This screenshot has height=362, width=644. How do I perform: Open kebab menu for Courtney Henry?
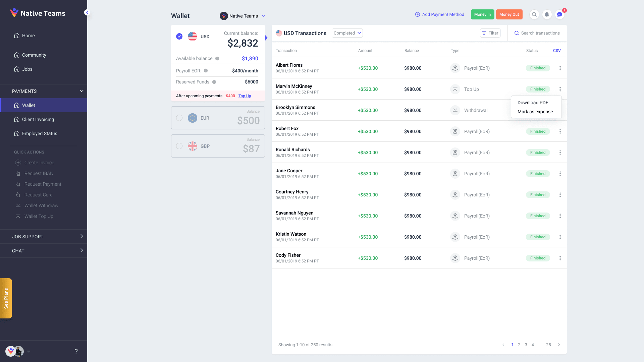coord(560,195)
